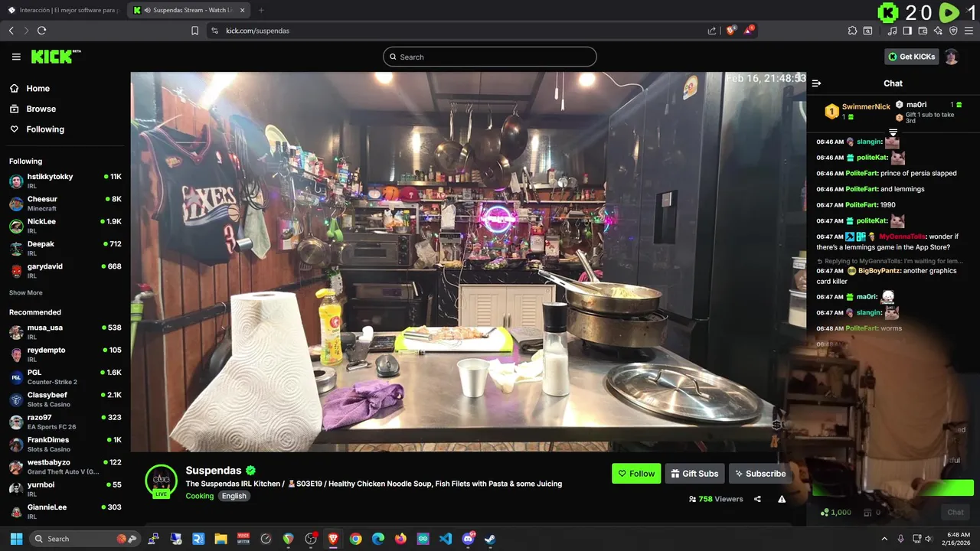
Task: Select the Suspendas Stream browser tab
Action: (189, 10)
